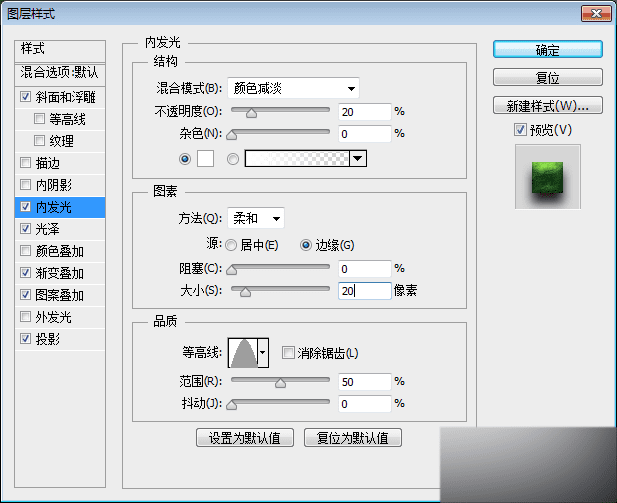Image resolution: width=617 pixels, height=503 pixels.
Task: Select the gradient glow radio button
Action: [233, 159]
